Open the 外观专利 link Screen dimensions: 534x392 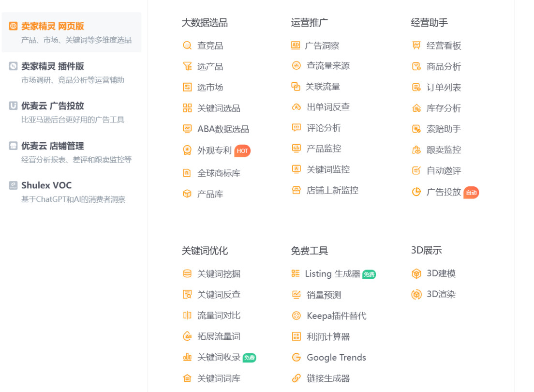click(214, 151)
